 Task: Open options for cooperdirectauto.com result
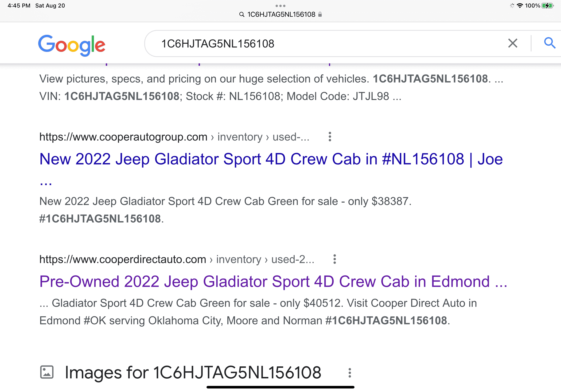point(335,259)
